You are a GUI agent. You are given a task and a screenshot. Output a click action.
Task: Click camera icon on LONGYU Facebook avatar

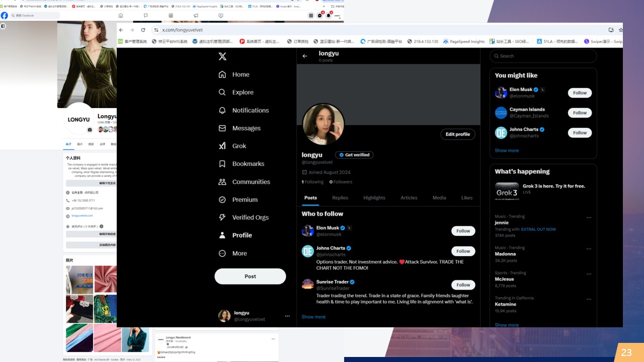point(90,130)
